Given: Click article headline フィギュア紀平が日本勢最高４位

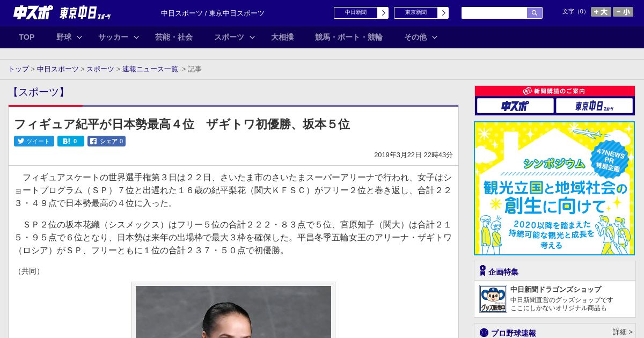Looking at the screenshot, I should [x=182, y=124].
